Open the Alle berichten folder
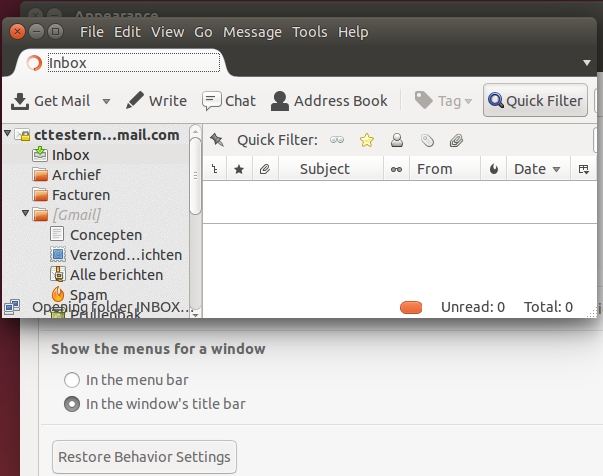The image size is (603, 476). [116, 275]
